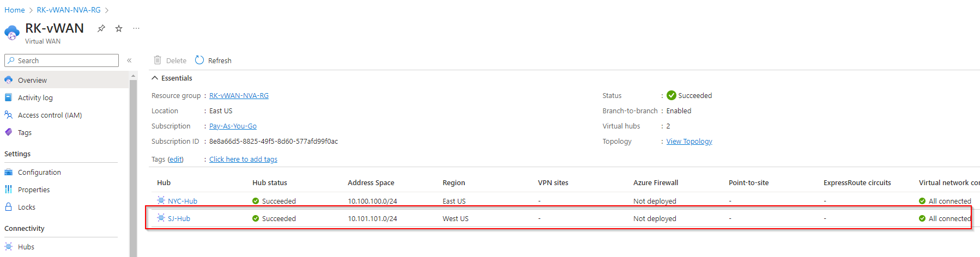Click the Hub column header
This screenshot has height=257, width=980.
tap(164, 182)
